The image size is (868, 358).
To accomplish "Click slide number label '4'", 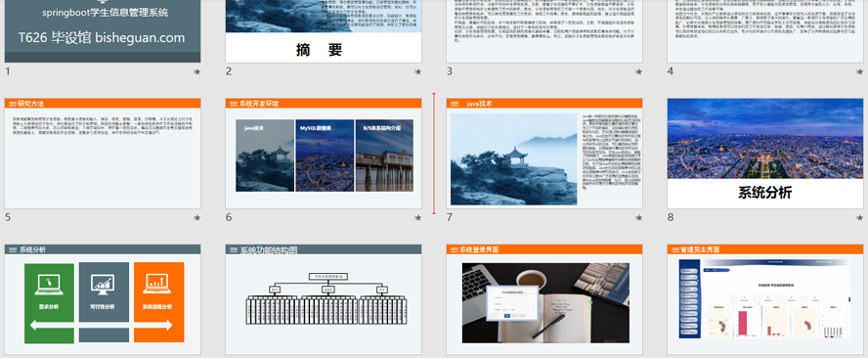I will [670, 71].
